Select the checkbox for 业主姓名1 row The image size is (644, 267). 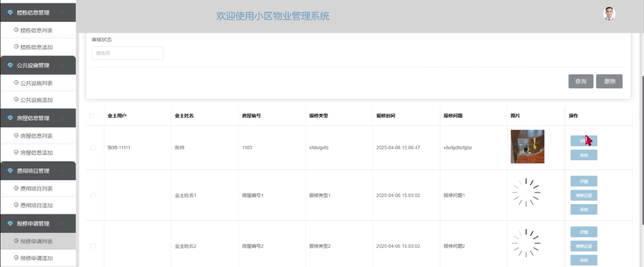93,195
